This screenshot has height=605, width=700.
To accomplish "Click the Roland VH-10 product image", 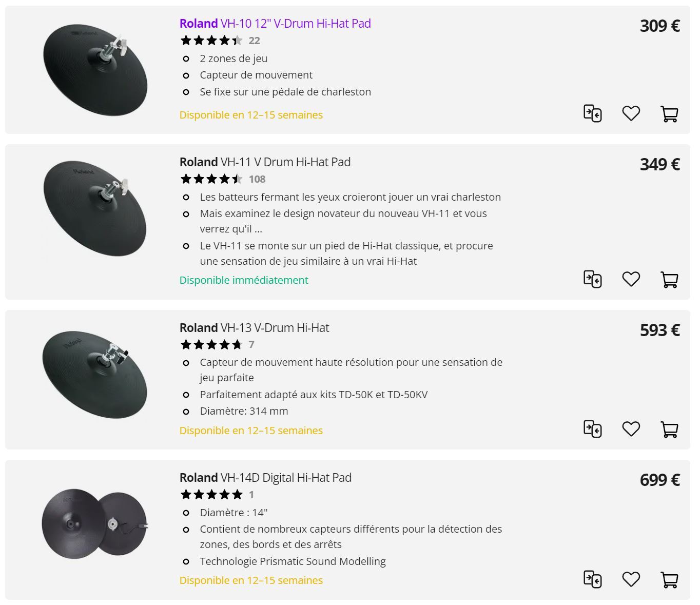I will pos(95,69).
